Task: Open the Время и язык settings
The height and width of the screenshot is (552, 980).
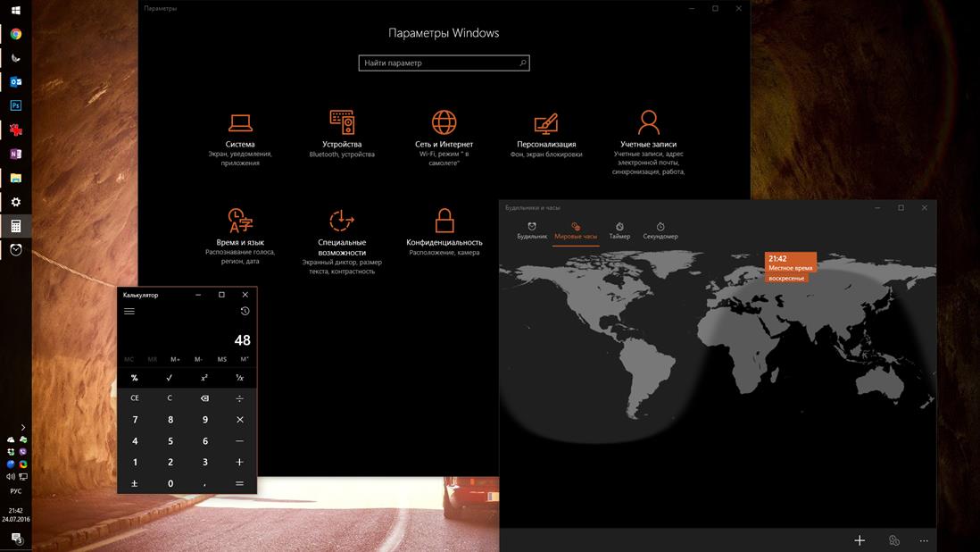Action: click(240, 237)
